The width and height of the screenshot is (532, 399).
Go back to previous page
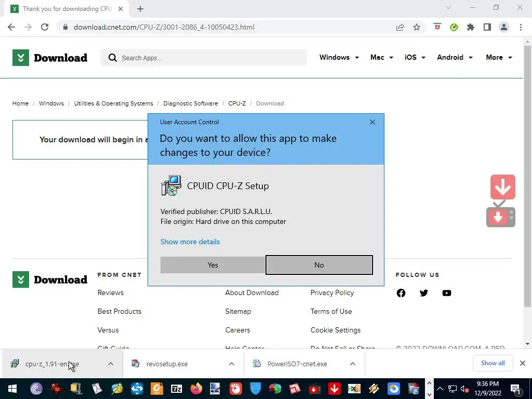point(11,27)
